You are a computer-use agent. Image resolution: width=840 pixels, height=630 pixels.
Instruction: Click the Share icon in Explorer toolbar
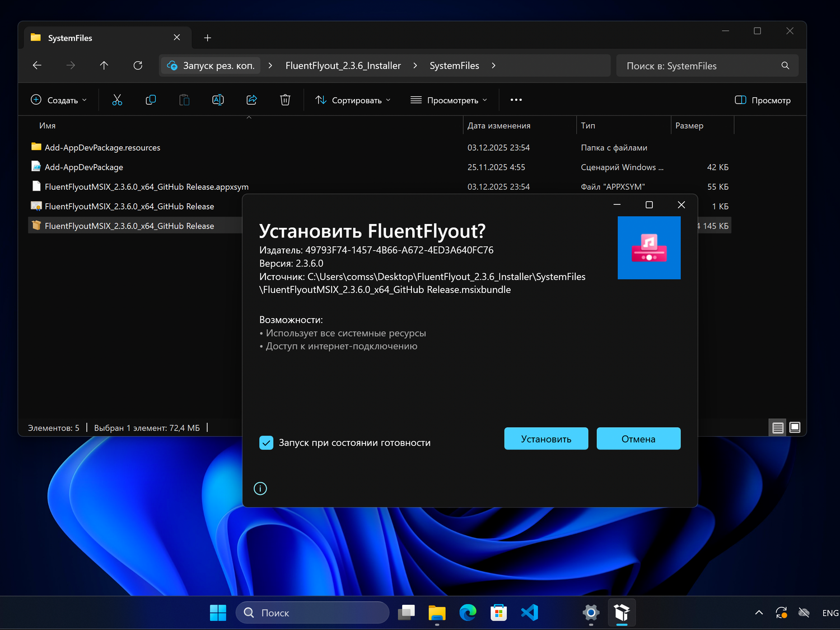[x=251, y=100]
